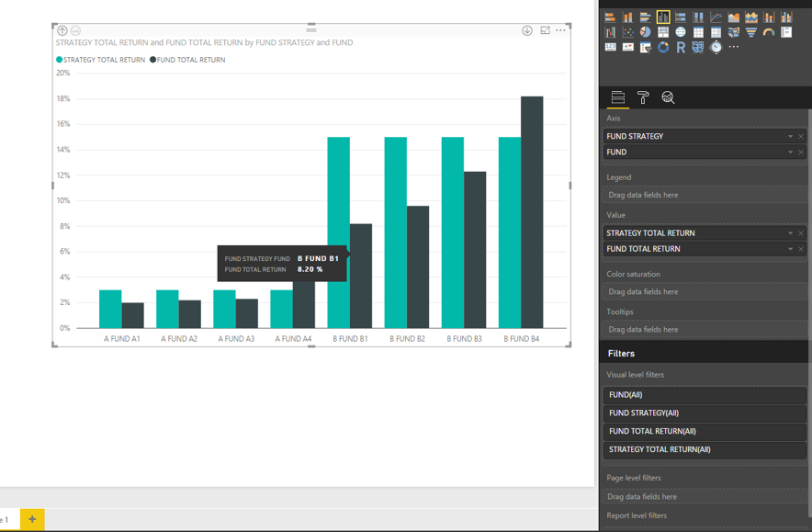812x532 pixels.
Task: Pick Line and clustered column chart icon
Action: point(786,17)
